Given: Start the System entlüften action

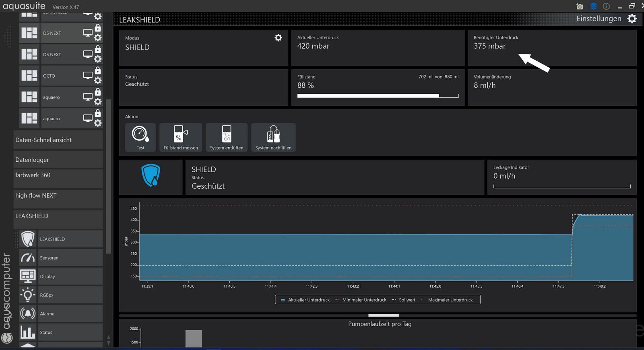Looking at the screenshot, I should pos(227,138).
